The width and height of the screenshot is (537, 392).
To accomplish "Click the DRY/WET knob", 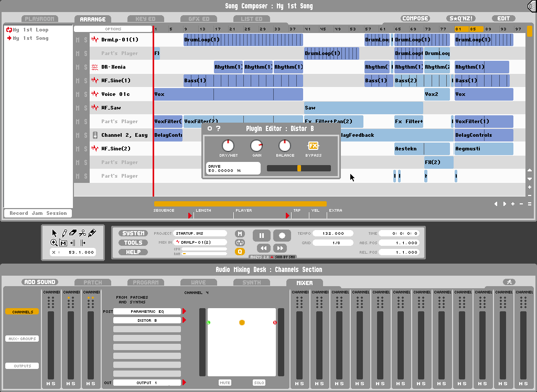I will click(228, 146).
